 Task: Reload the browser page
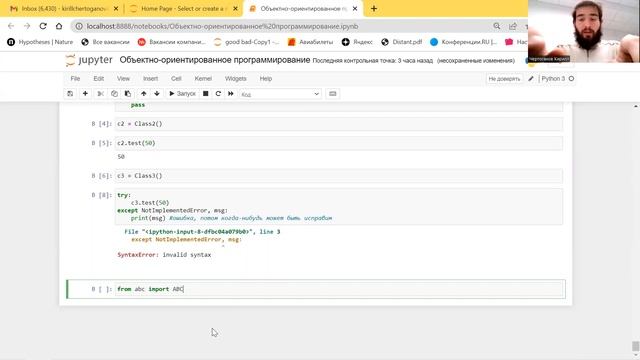[43, 26]
